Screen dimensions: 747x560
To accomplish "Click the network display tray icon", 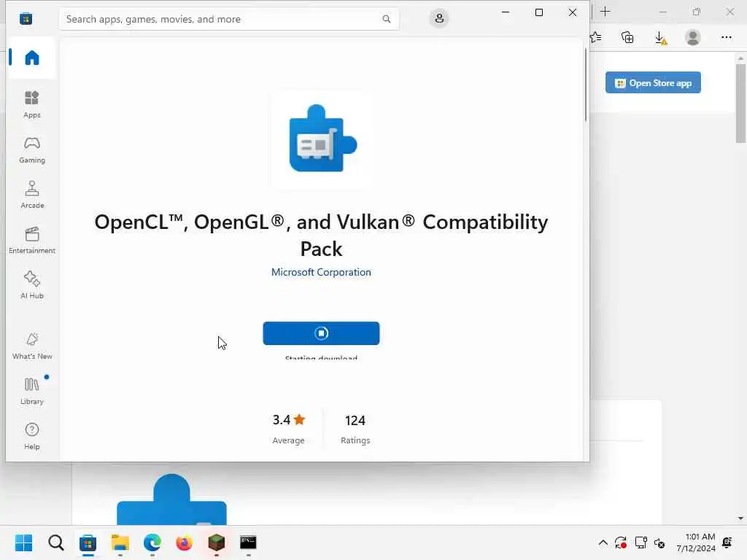I will pos(640,542).
